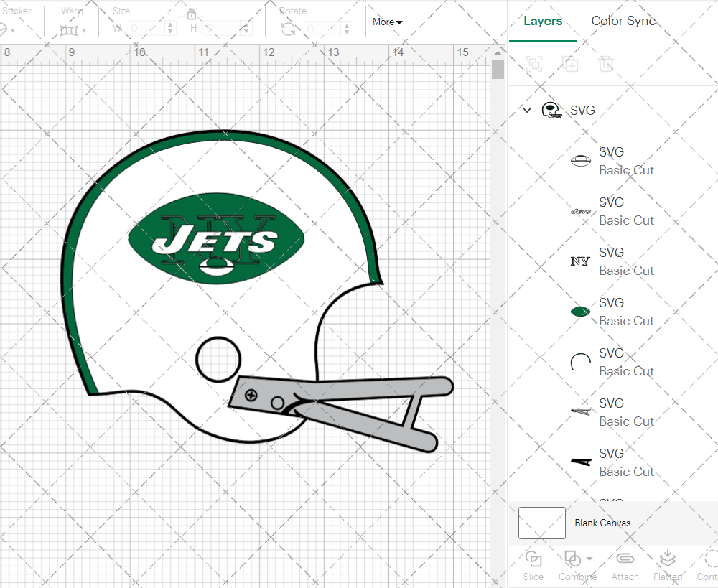
Task: Click the Flatten tool
Action: [x=668, y=566]
